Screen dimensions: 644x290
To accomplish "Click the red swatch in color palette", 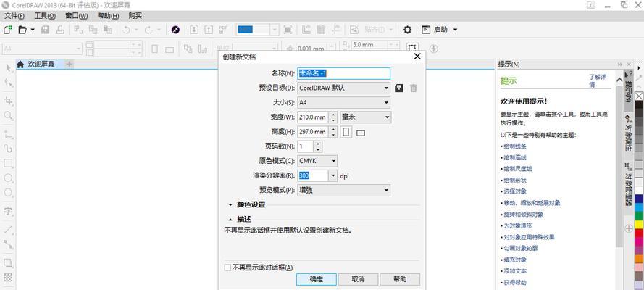I will 639,233.
